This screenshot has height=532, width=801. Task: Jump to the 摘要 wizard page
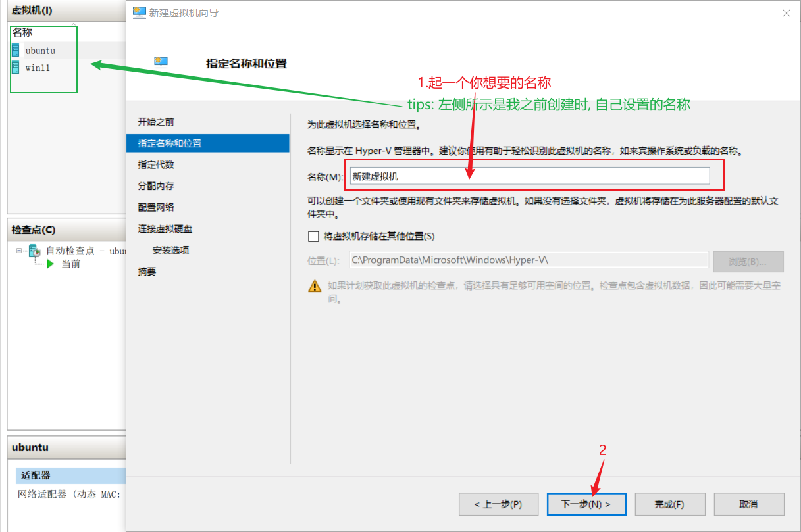tap(147, 272)
